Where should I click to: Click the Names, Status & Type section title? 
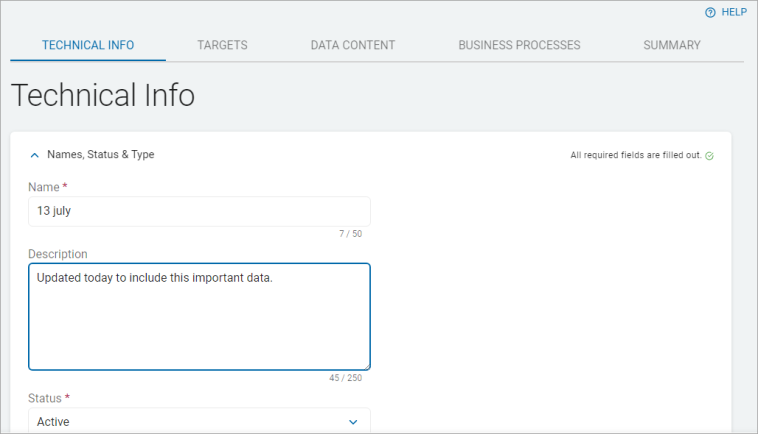(x=100, y=155)
